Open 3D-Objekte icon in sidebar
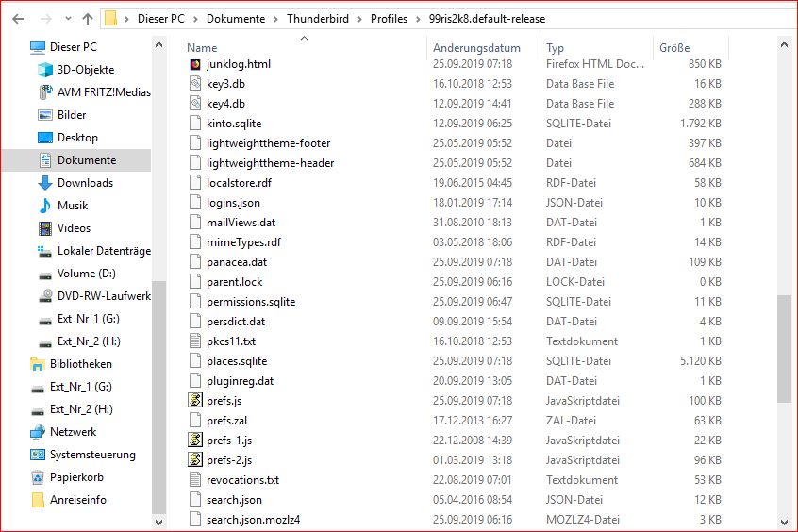The image size is (798, 532). point(45,70)
